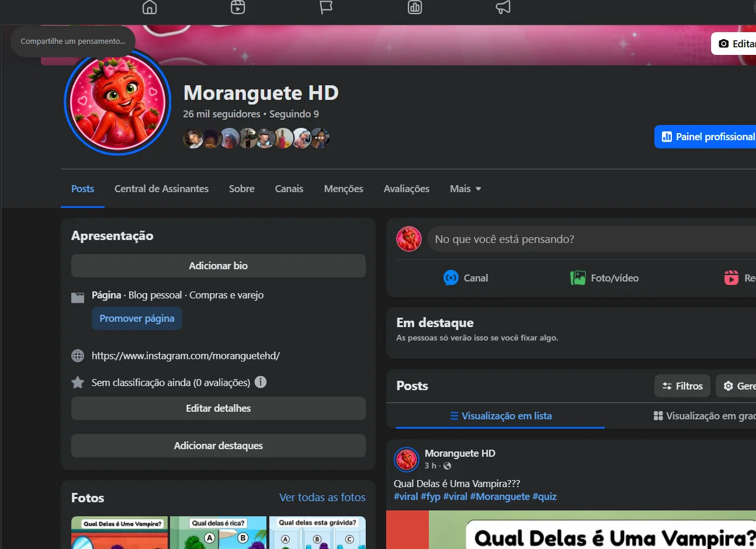
Task: Click the 'Compras e varejo' category text
Action: point(226,295)
